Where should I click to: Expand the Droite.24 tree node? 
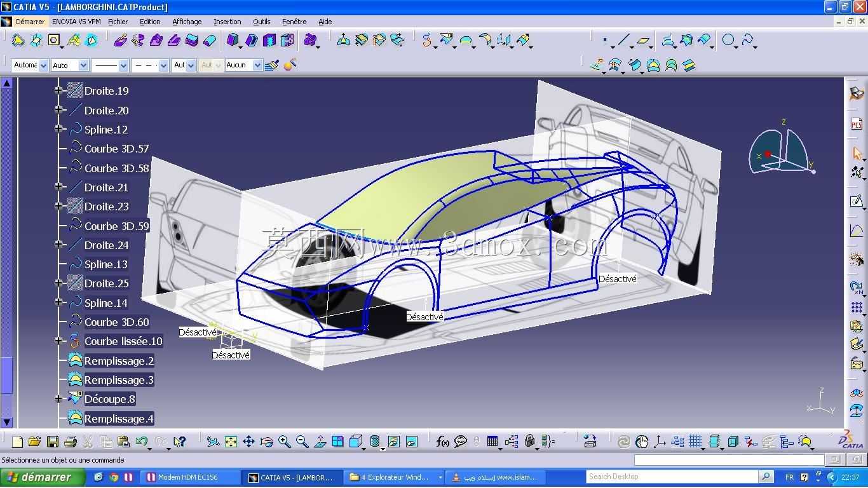click(x=58, y=245)
